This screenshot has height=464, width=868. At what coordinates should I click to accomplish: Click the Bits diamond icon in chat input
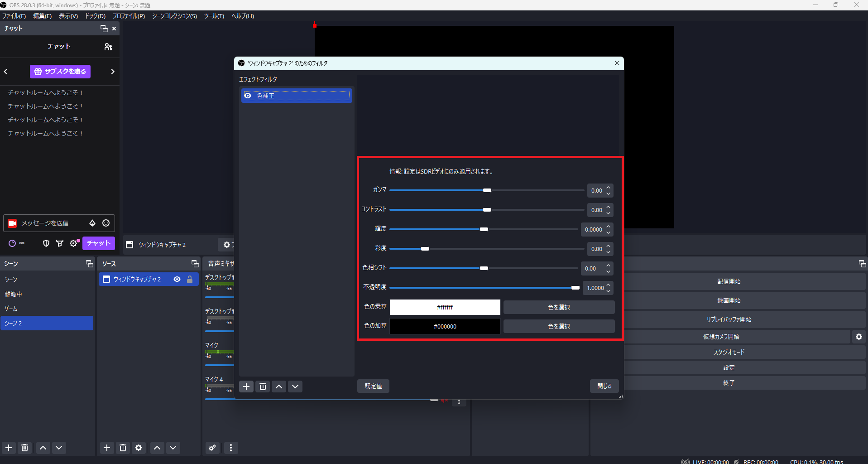point(92,223)
